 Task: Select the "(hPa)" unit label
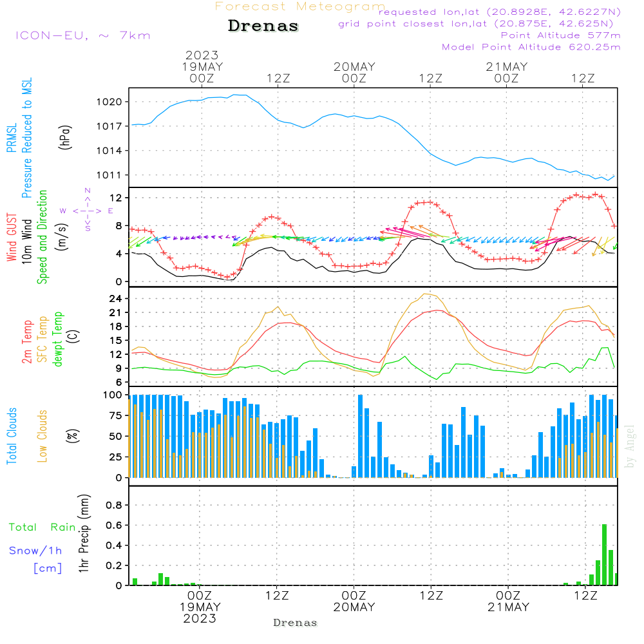click(x=65, y=137)
